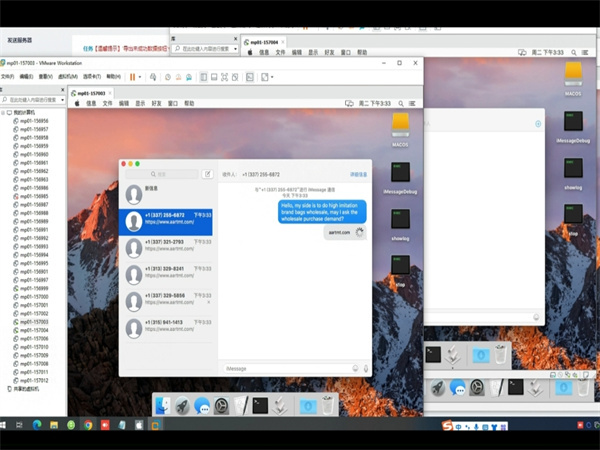This screenshot has height=450, width=600.
Task: Open the dropdown arrow beside the pause button
Action: 141,76
